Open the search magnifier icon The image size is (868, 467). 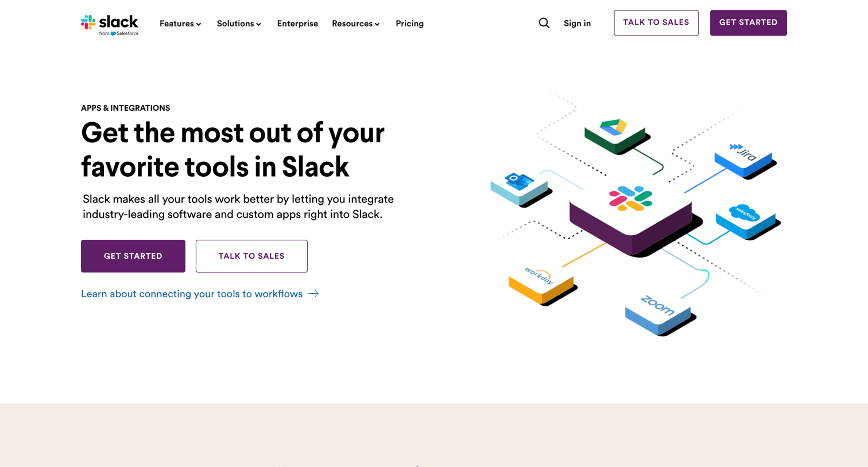tap(544, 23)
